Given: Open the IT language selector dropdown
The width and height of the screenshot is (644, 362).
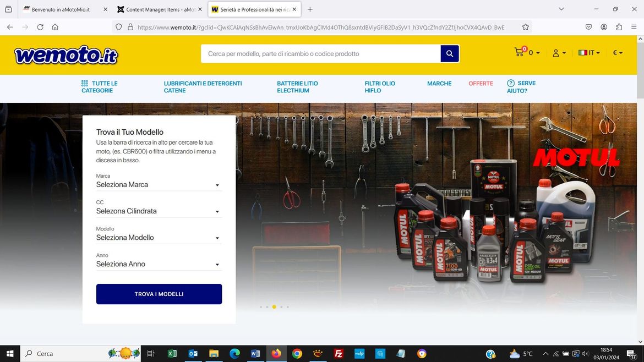Looking at the screenshot, I should [x=589, y=52].
